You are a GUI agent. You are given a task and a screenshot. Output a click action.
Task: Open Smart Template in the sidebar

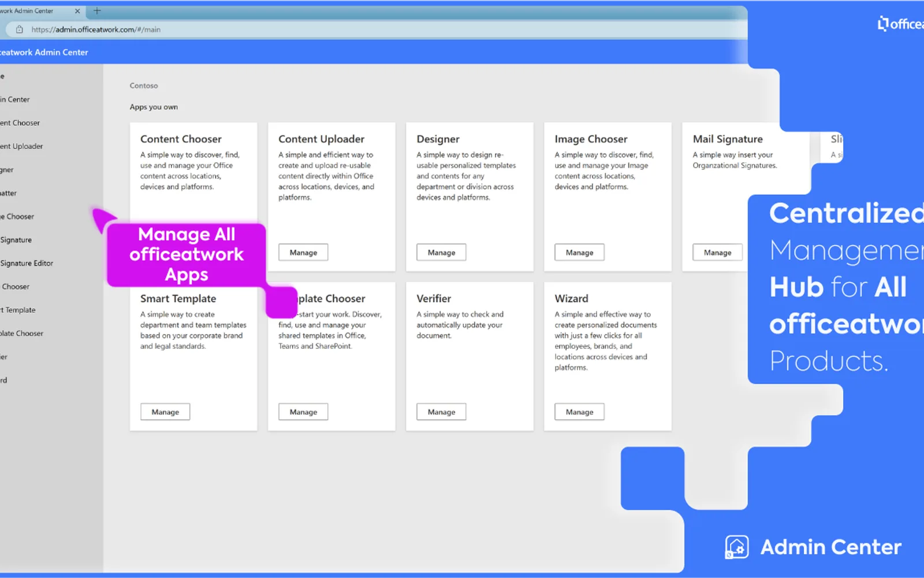[18, 310]
